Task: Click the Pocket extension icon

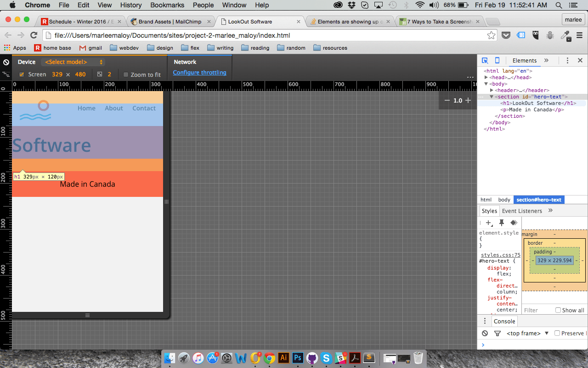Action: tap(506, 35)
